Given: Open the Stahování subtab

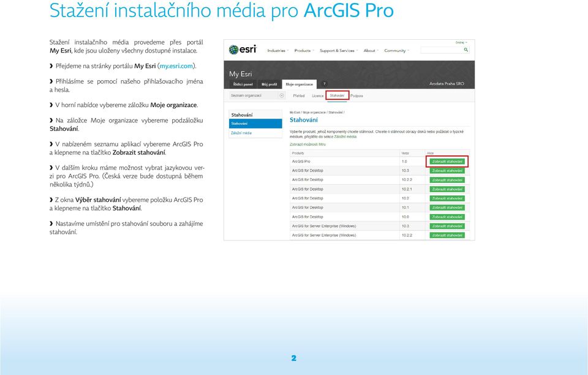Looking at the screenshot, I should click(x=337, y=95).
